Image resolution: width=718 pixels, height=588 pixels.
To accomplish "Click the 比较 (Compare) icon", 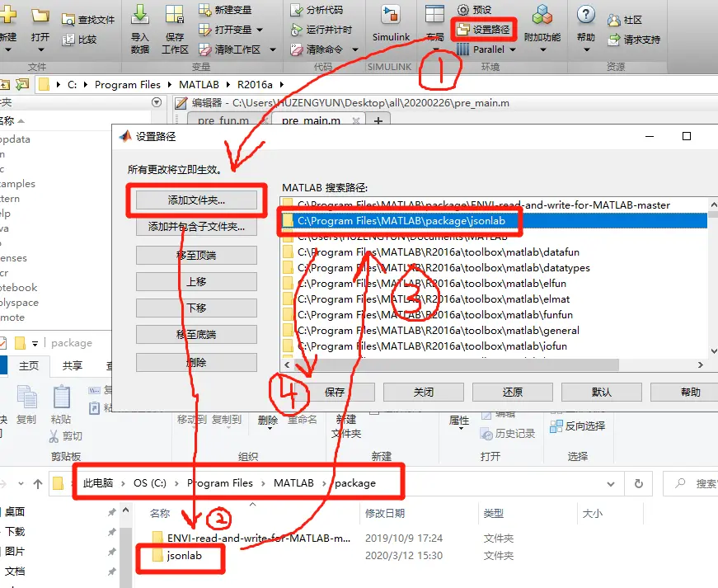I will pyautogui.click(x=68, y=40).
